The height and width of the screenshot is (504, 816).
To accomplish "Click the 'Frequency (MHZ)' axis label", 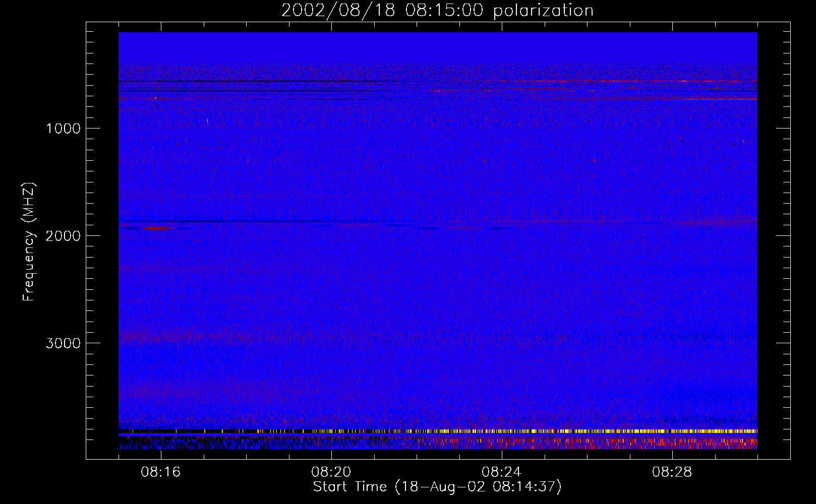I will (29, 242).
